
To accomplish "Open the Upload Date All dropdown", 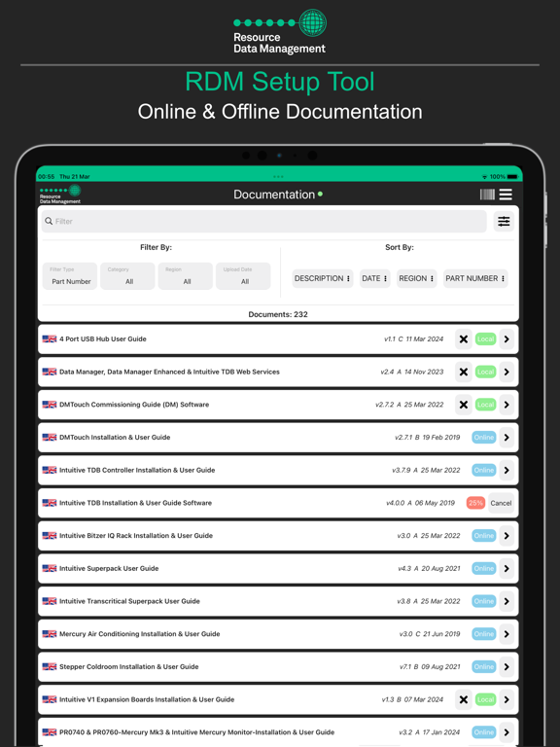I will coord(243,276).
